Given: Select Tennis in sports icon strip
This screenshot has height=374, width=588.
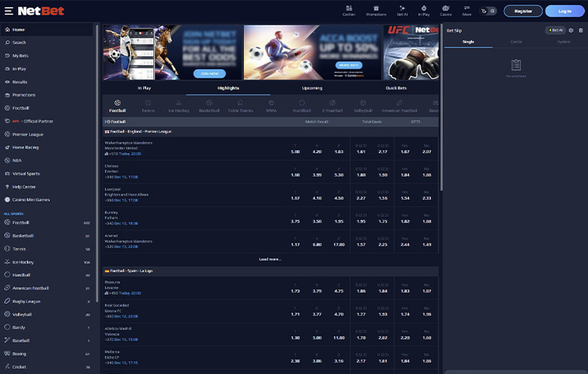Looking at the screenshot, I should coord(148,106).
